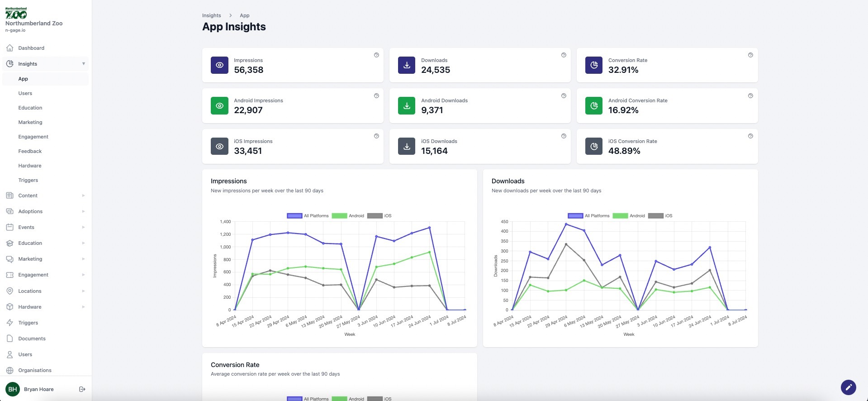Open Documents in the sidebar
Image resolution: width=868 pixels, height=401 pixels.
32,339
